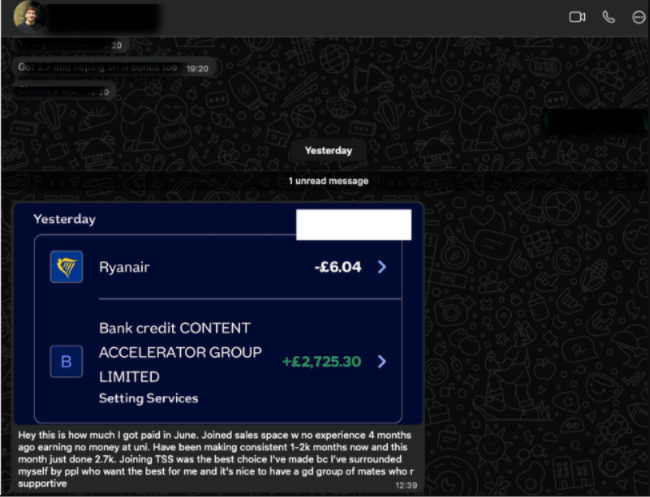650x497 pixels.
Task: Open the contact's profile picture
Action: (29, 17)
